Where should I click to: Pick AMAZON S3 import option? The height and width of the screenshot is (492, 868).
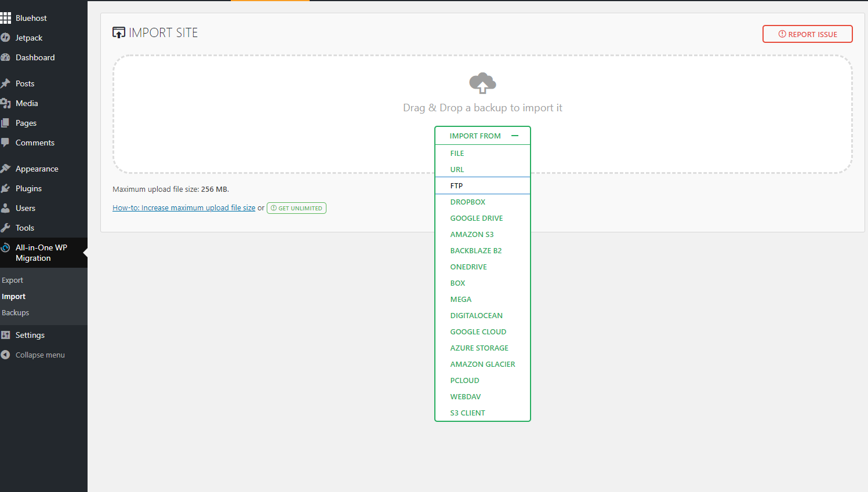[x=482, y=234]
